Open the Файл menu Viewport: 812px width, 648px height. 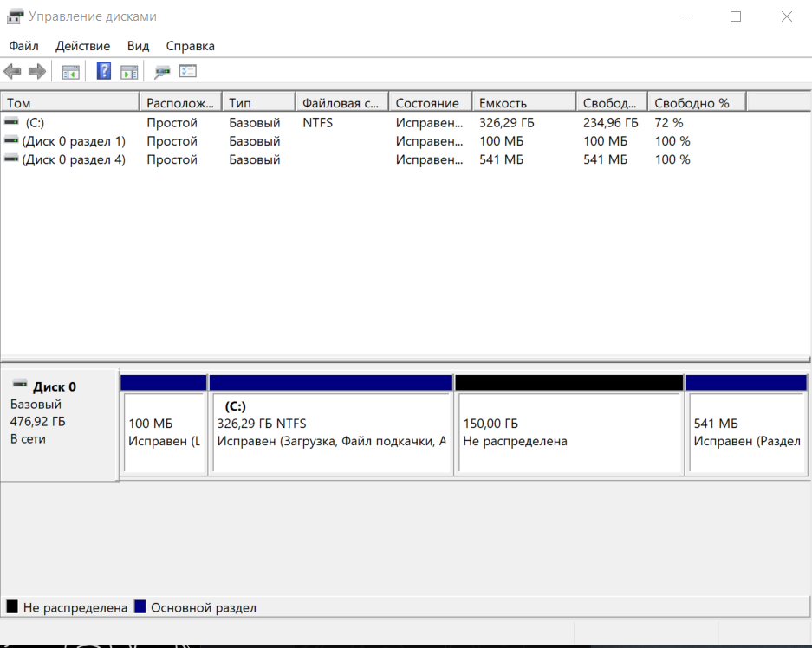[x=23, y=46]
